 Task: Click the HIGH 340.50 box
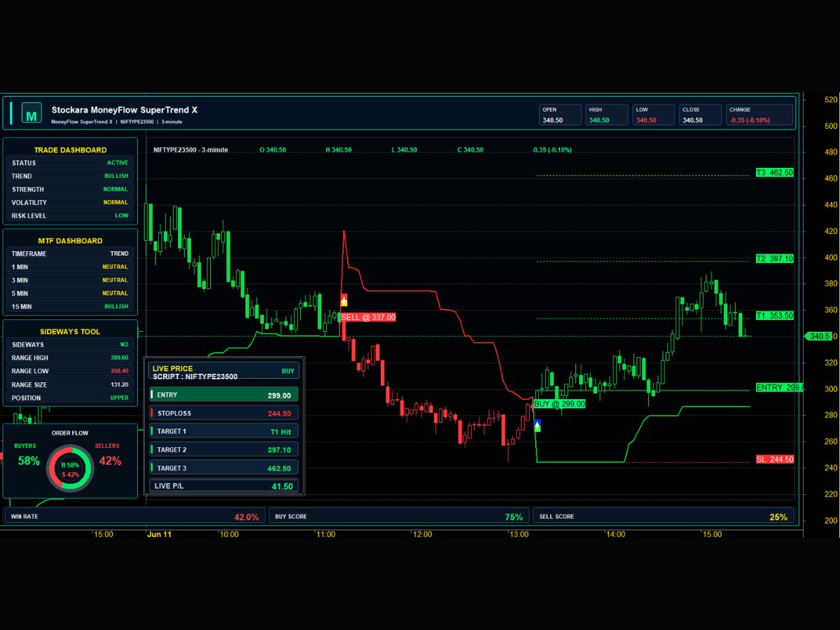607,115
